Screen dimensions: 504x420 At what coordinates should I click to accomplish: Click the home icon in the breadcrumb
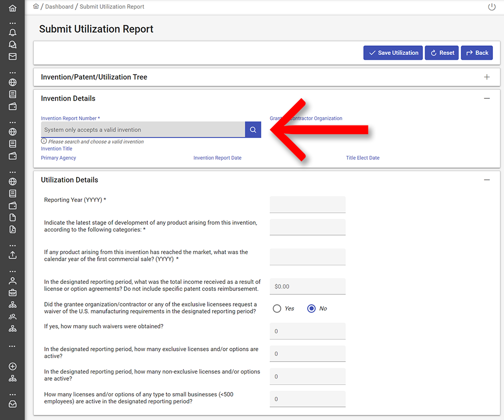36,6
